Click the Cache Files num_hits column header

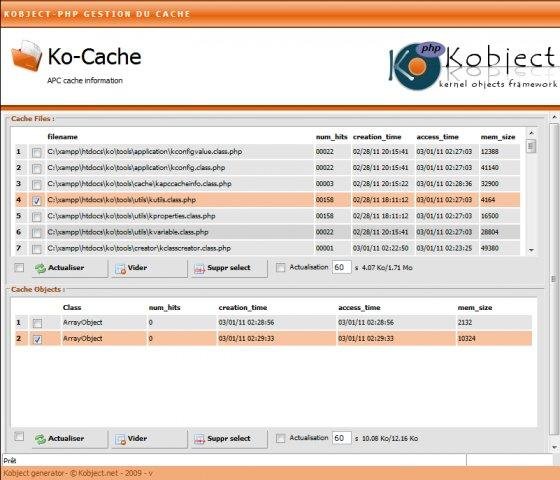pyautogui.click(x=331, y=137)
